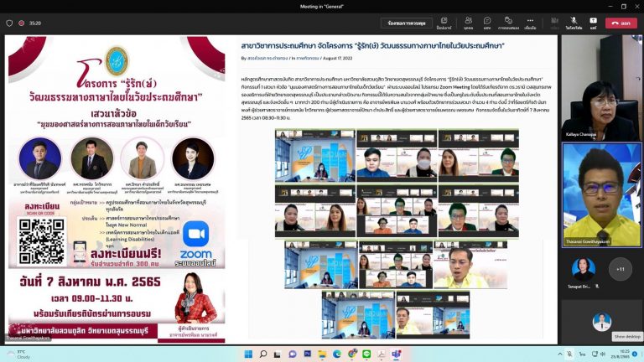
Task: Click the red recording indicator
Action: (x=22, y=23)
